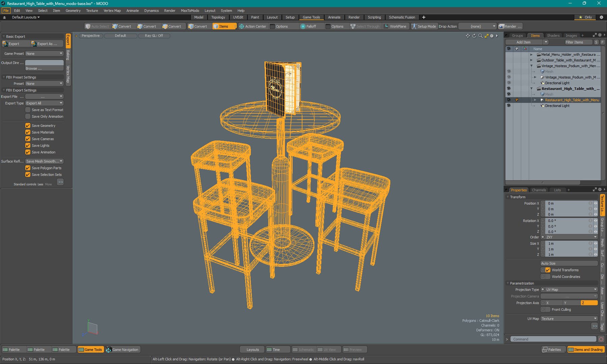Toggle Setup Mode icon
Screen dimensions: 607x364
coord(414,26)
